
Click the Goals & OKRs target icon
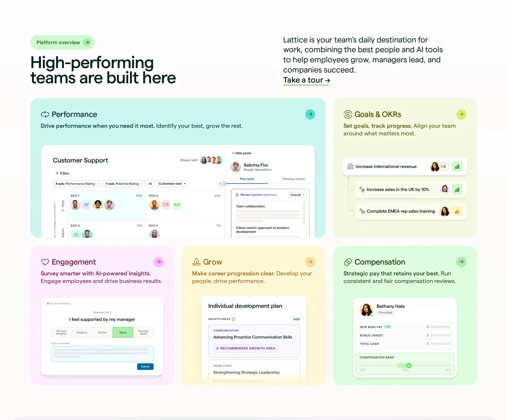tap(348, 114)
